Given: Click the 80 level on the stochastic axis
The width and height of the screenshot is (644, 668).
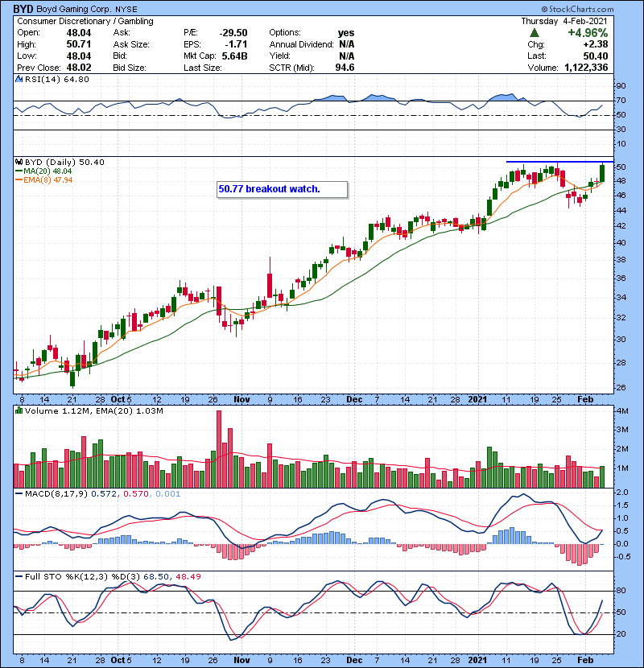Looking at the screenshot, I should (x=621, y=591).
